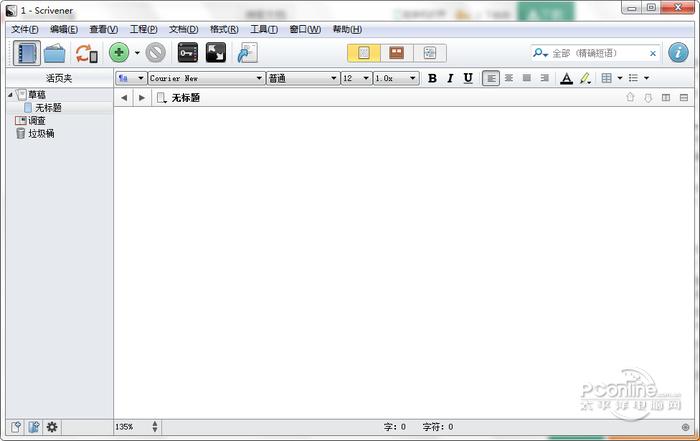Open the 查看(V) menu
The image size is (700, 441).
[104, 29]
